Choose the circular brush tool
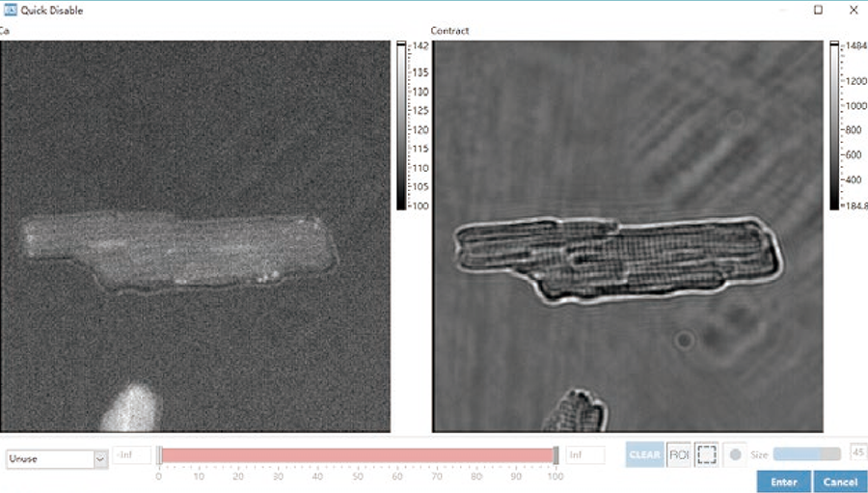 pos(735,454)
